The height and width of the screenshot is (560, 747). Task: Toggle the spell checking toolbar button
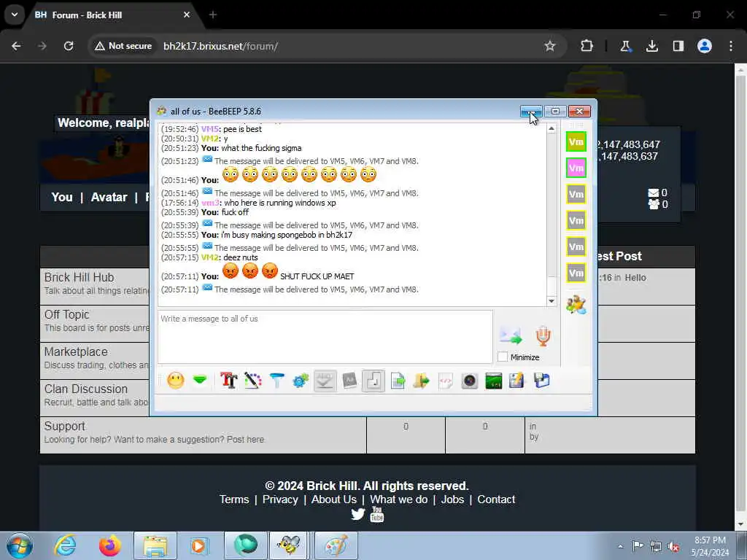click(325, 381)
